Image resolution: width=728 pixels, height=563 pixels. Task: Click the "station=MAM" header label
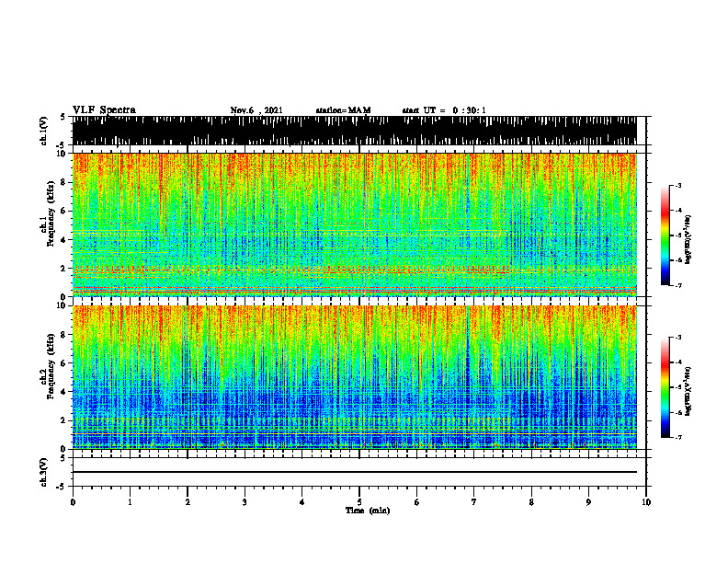[x=343, y=110]
